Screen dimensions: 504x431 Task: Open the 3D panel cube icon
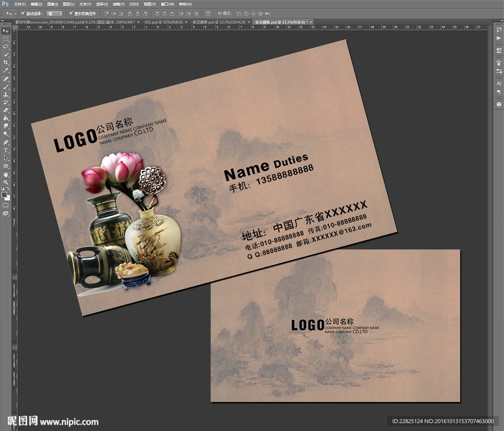(x=499, y=104)
